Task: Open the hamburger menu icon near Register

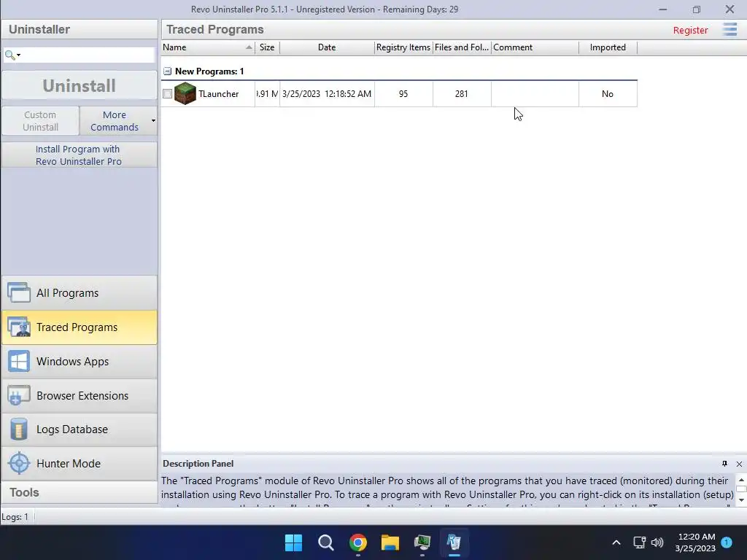Action: click(x=729, y=29)
